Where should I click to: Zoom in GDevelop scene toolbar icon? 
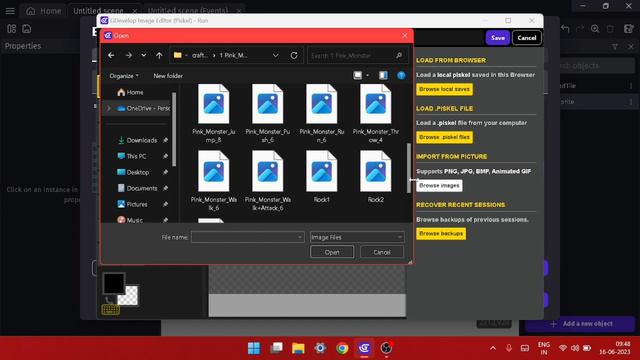pos(595,29)
